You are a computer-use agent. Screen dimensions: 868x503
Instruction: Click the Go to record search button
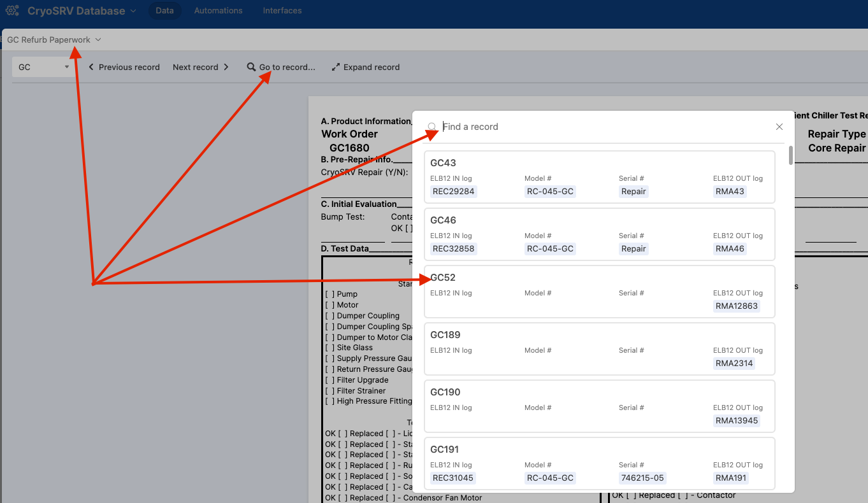[281, 67]
